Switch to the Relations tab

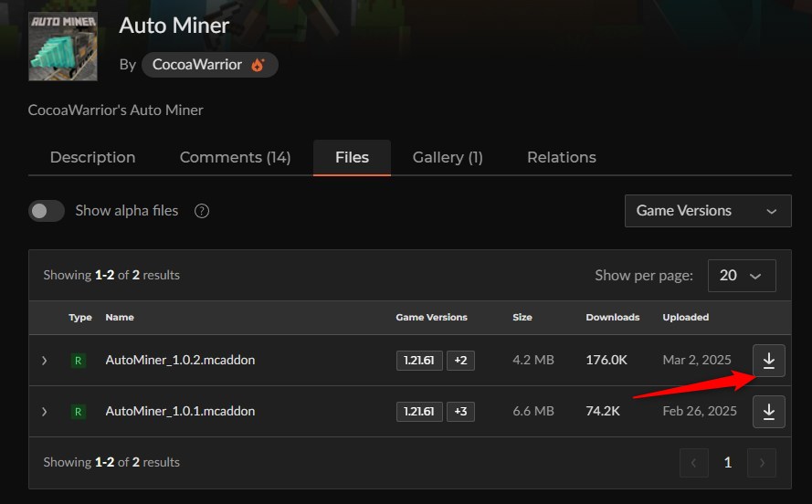point(562,157)
